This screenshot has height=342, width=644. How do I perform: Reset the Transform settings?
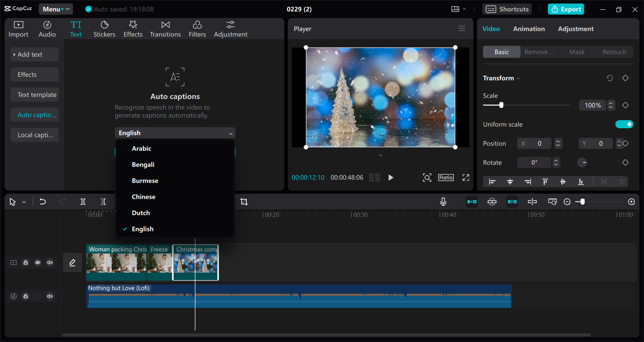[610, 78]
